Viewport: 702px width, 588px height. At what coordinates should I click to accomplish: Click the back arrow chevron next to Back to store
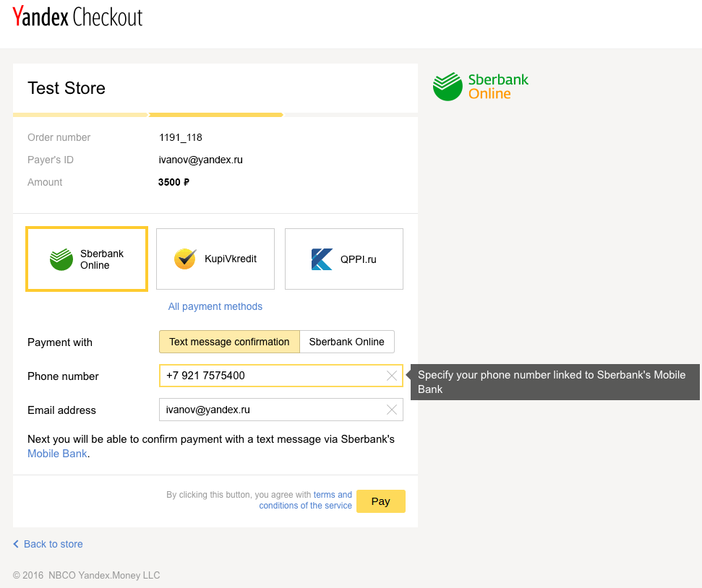pos(16,544)
